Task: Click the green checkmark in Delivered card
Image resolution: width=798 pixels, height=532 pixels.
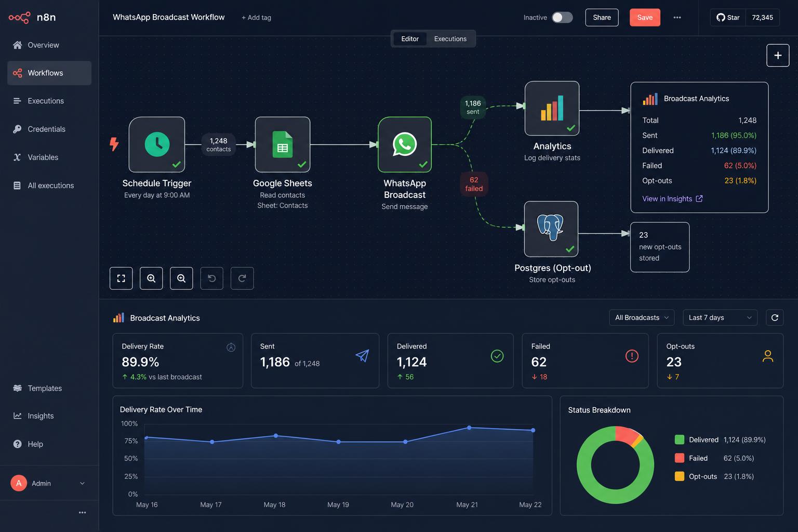Action: [x=497, y=356]
